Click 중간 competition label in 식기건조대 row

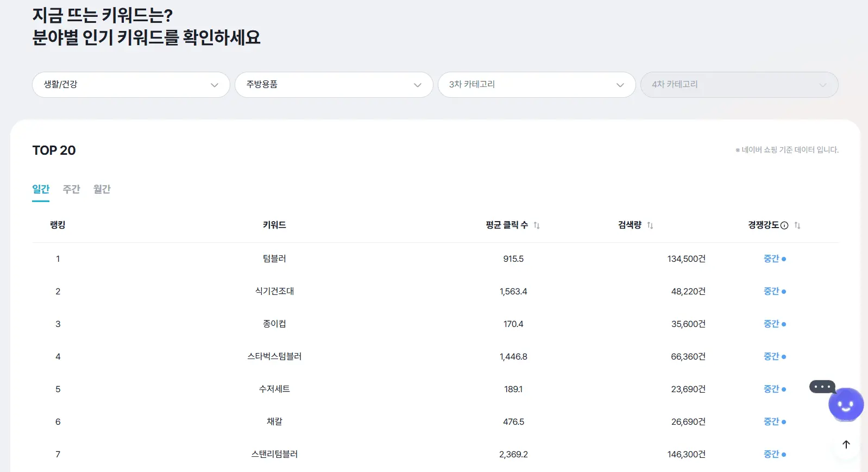[x=771, y=291]
